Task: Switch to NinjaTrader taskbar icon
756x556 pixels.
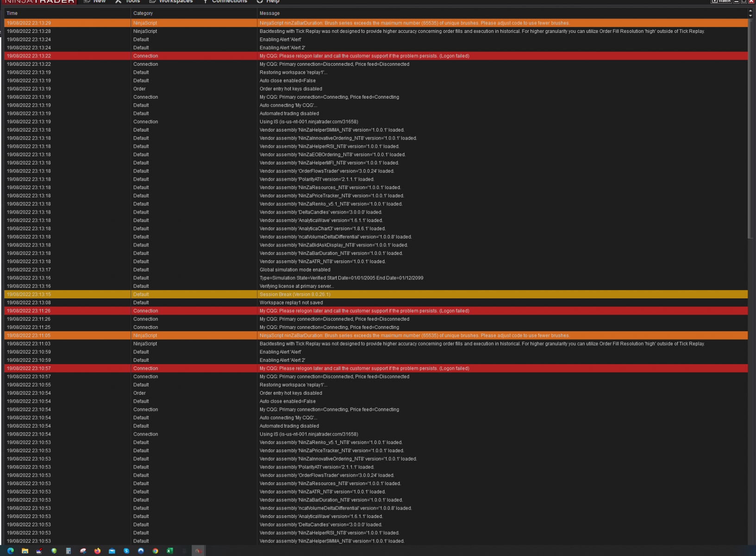Action: [199, 551]
